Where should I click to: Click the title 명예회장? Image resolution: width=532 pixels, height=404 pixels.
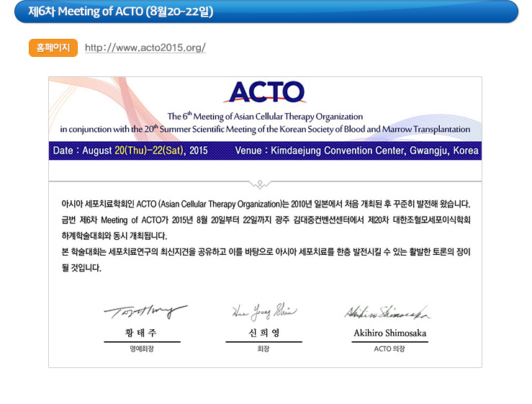(142, 349)
